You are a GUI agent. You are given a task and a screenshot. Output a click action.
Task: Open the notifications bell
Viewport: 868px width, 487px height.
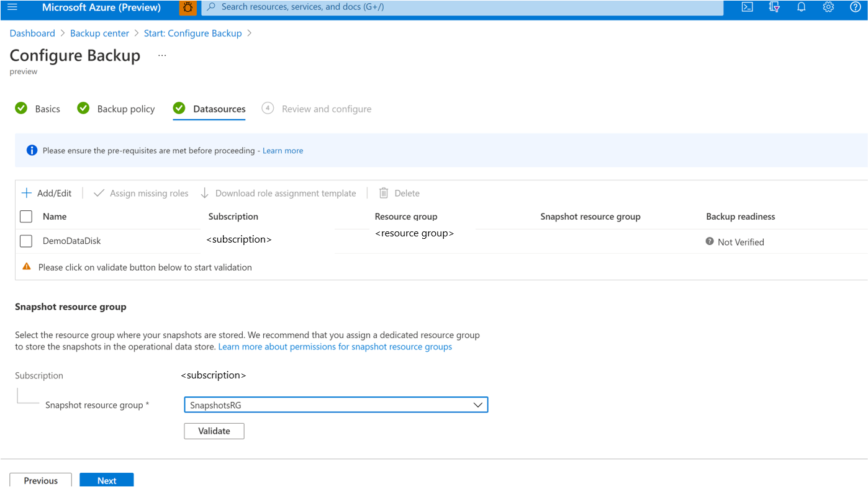(x=802, y=7)
